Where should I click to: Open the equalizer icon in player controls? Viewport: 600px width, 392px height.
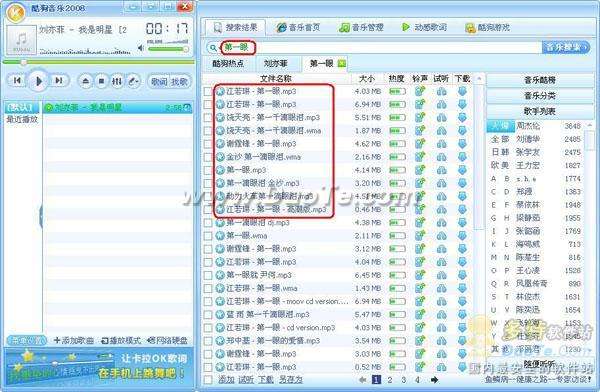[117, 81]
